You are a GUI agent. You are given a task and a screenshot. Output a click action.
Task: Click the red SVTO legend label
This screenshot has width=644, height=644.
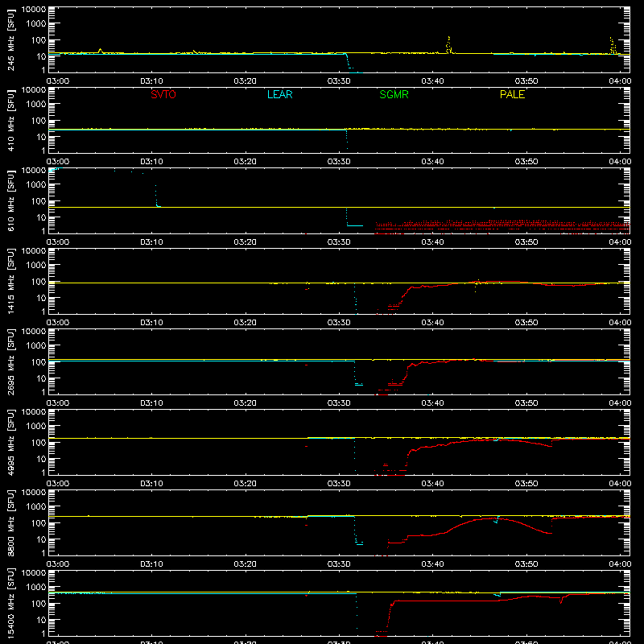[x=163, y=94]
